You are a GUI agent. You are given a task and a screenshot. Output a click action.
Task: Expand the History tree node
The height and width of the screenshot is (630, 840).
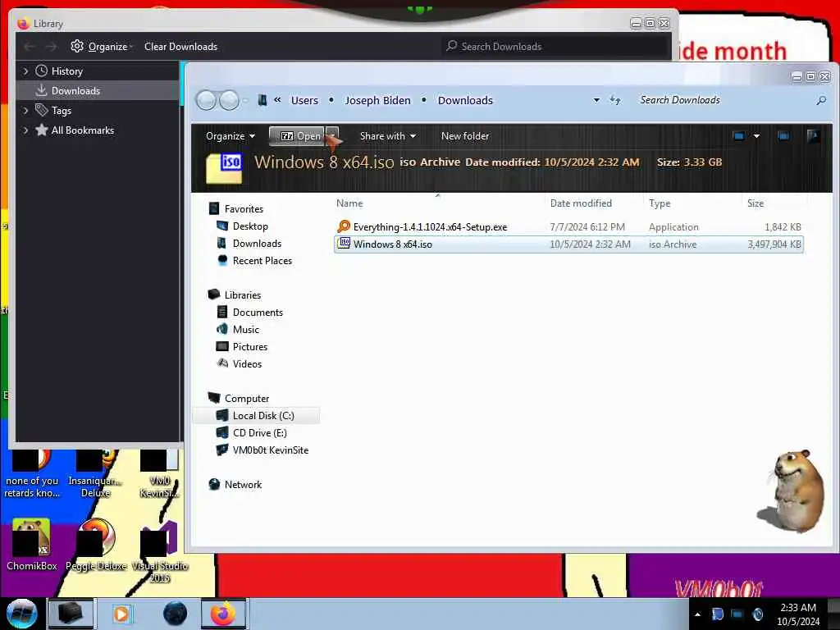click(x=25, y=71)
